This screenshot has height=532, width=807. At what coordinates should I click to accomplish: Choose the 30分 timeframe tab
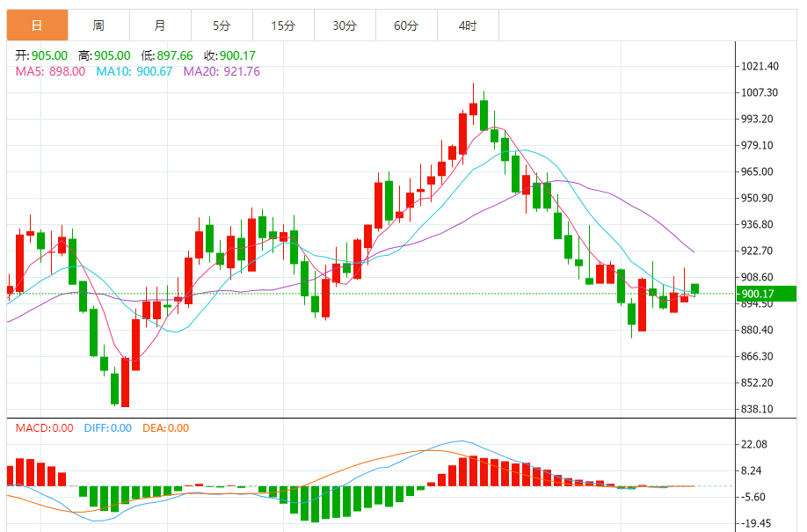point(345,26)
